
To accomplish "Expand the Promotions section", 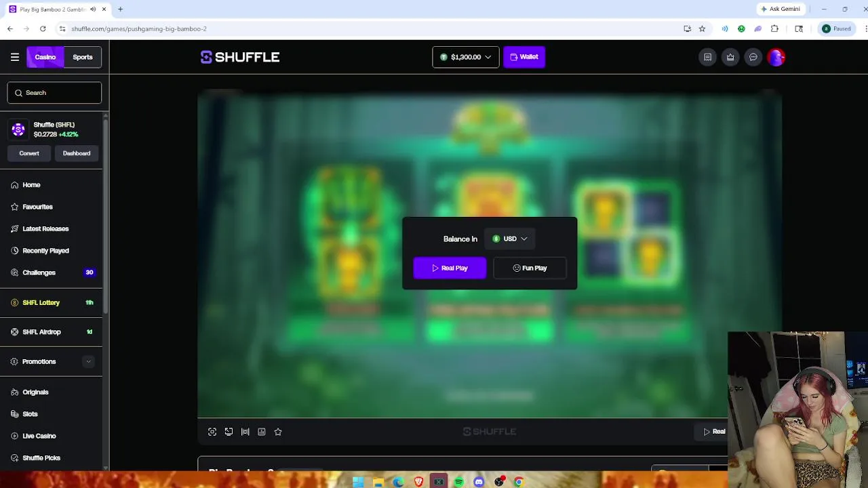I will pos(88,362).
